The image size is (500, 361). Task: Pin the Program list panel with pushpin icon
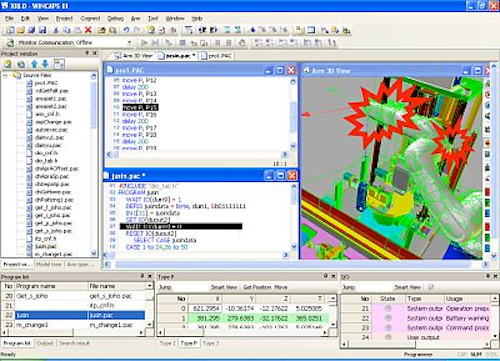(x=142, y=276)
